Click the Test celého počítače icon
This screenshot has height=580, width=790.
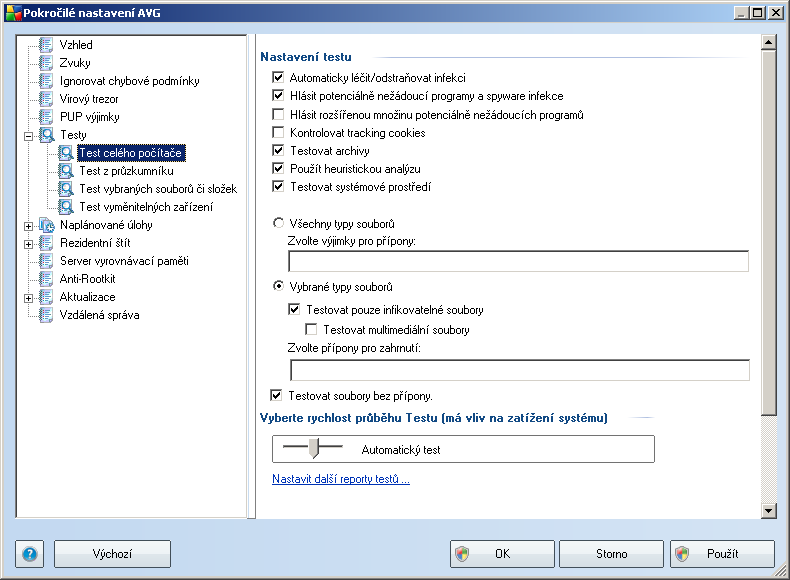point(66,153)
